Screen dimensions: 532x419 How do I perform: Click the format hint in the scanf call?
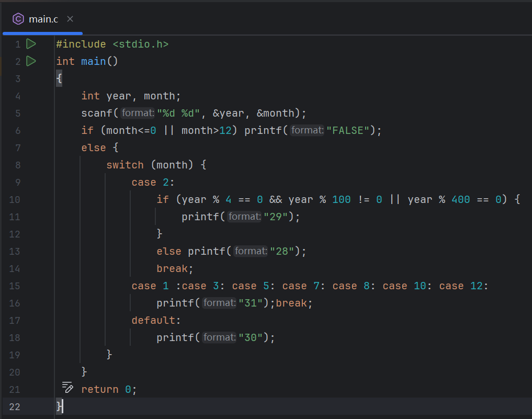(138, 113)
